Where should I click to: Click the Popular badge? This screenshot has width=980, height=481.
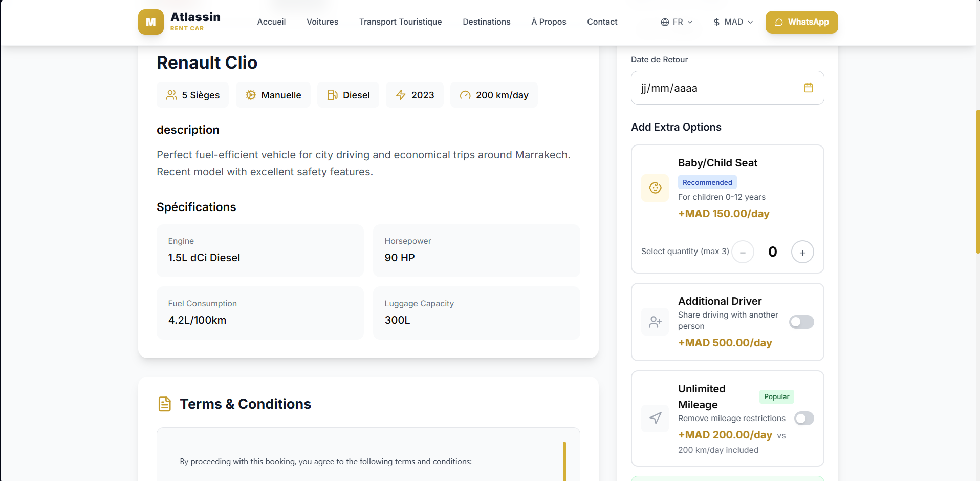pyautogui.click(x=776, y=396)
